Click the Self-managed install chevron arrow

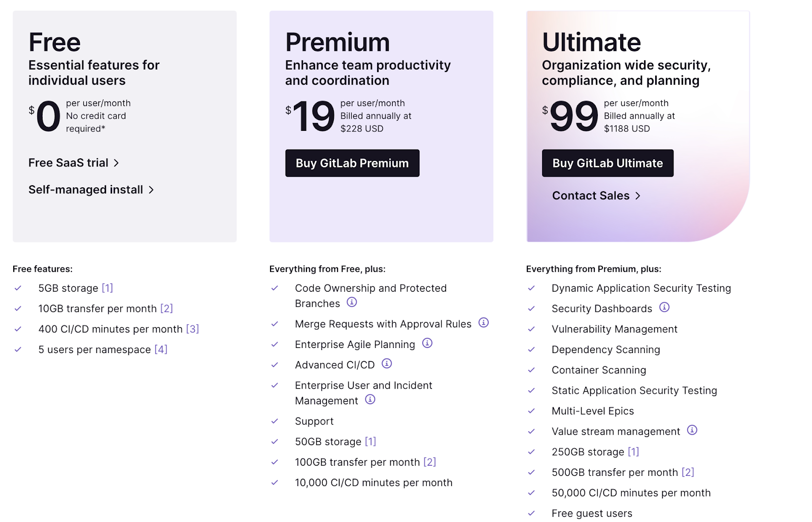151,190
